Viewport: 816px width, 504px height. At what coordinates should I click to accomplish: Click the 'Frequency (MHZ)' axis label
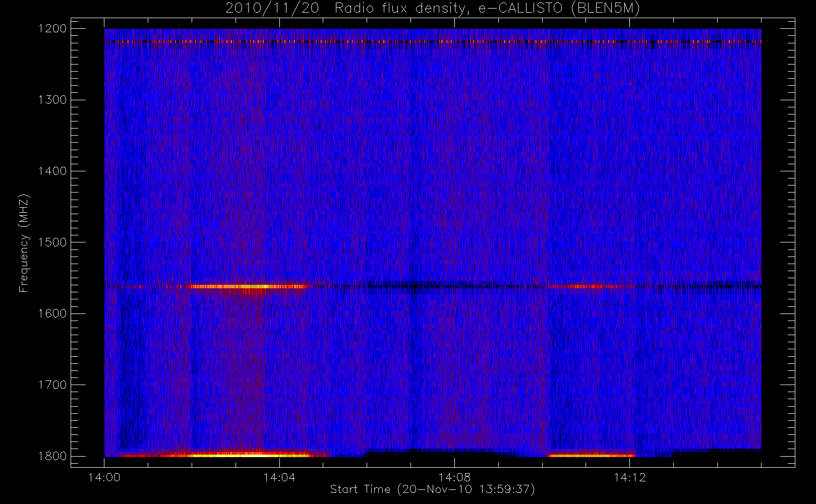pyautogui.click(x=24, y=243)
